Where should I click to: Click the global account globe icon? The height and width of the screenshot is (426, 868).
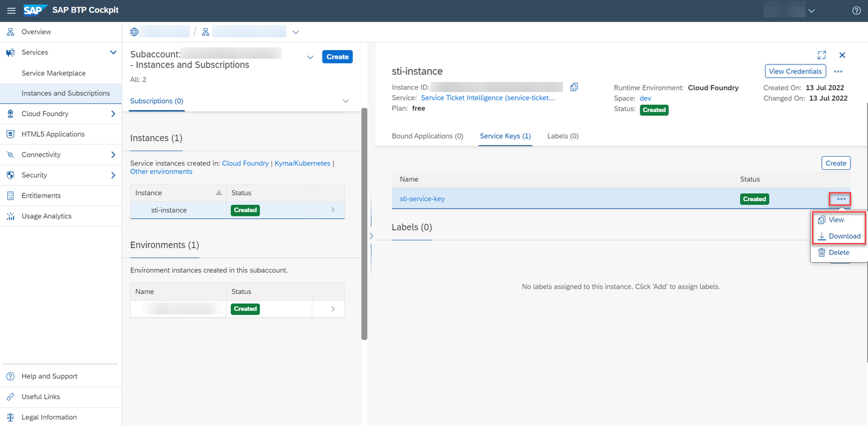(x=134, y=32)
